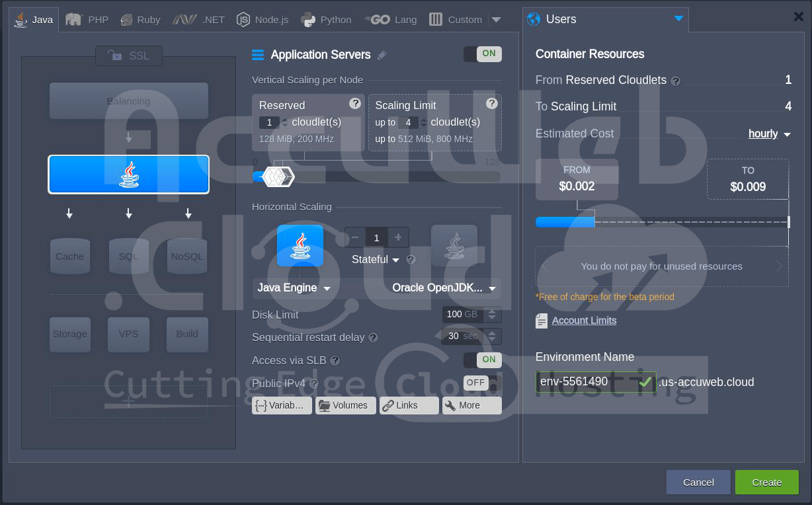This screenshot has width=812, height=505.
Task: Open Reserved Cloudlets help icon in resources
Action: [676, 81]
